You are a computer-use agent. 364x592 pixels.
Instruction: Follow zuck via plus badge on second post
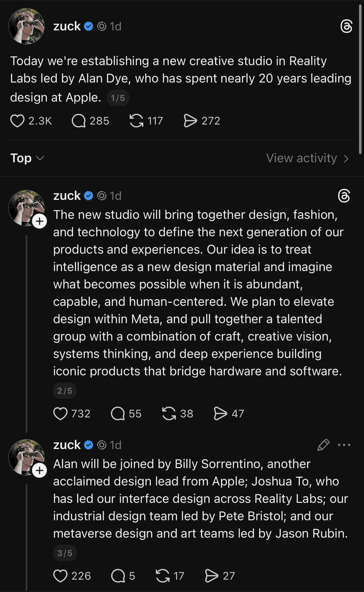[40, 222]
